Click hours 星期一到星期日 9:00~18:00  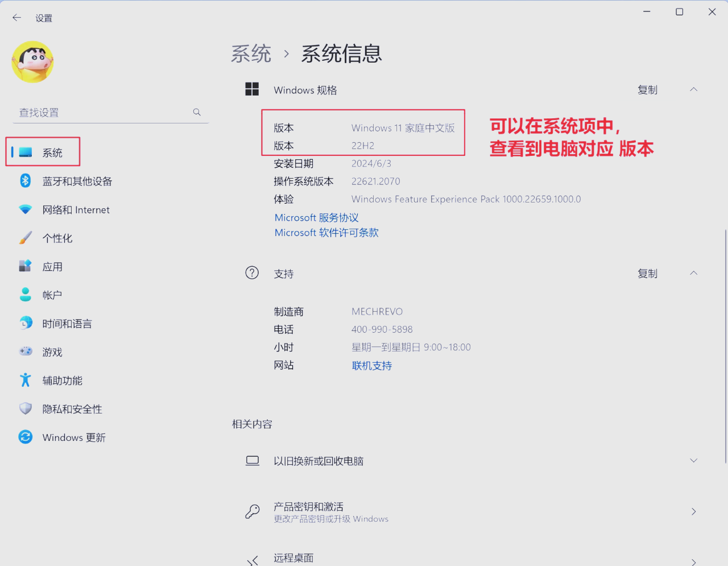(411, 348)
